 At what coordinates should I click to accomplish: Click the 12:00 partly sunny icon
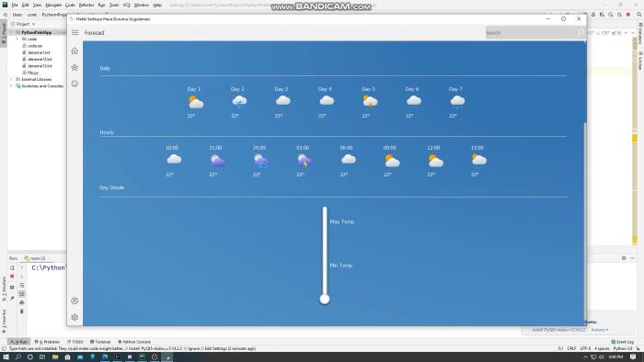tap(436, 161)
